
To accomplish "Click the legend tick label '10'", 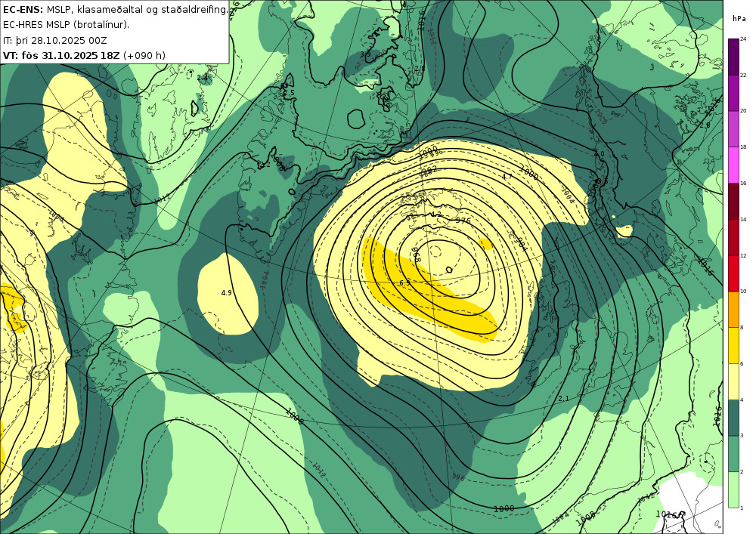I will [x=743, y=292].
